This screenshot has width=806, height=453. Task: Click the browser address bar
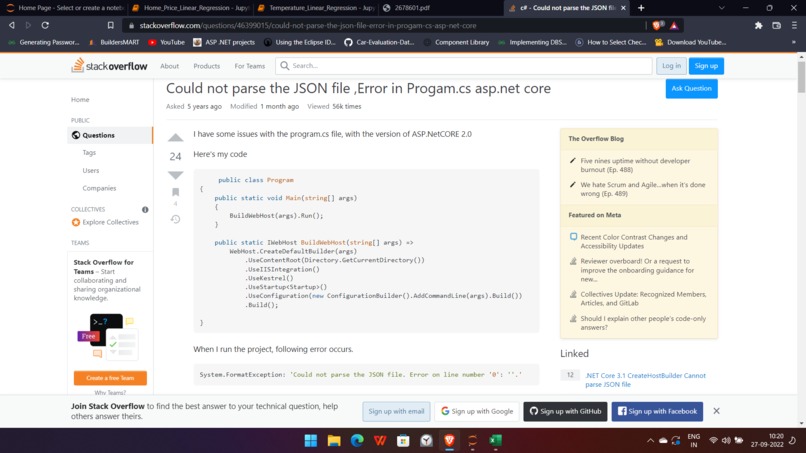pyautogui.click(x=384, y=25)
